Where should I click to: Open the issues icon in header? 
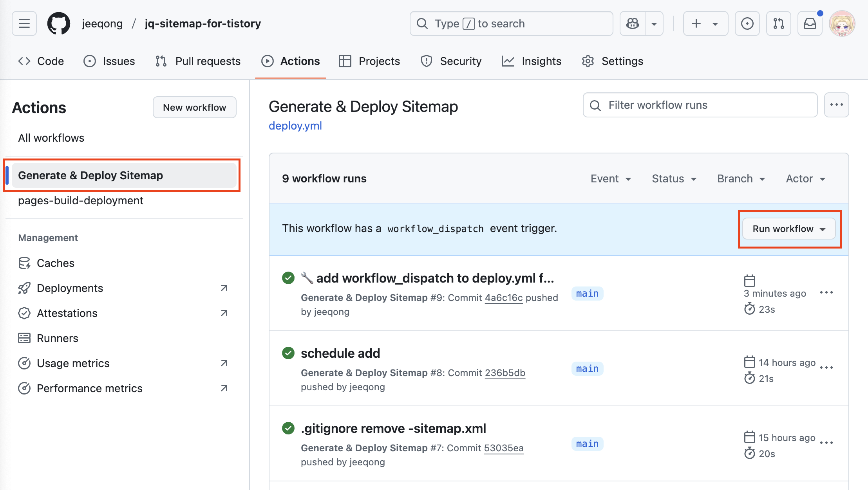pyautogui.click(x=747, y=23)
